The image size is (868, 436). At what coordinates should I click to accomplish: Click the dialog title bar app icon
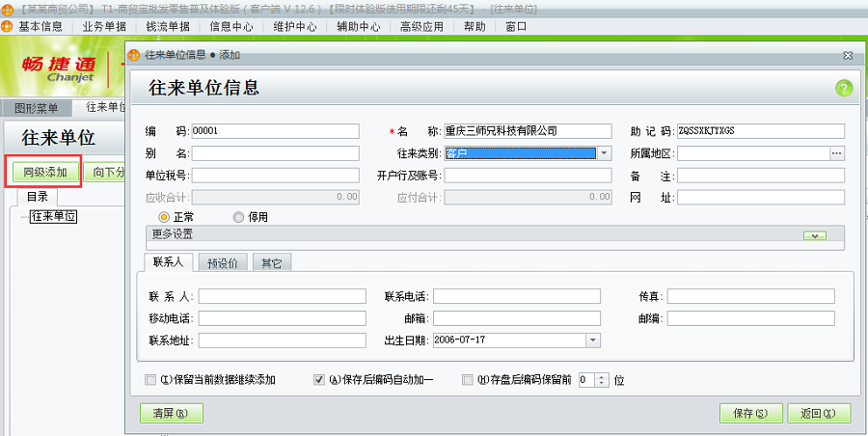coord(134,55)
